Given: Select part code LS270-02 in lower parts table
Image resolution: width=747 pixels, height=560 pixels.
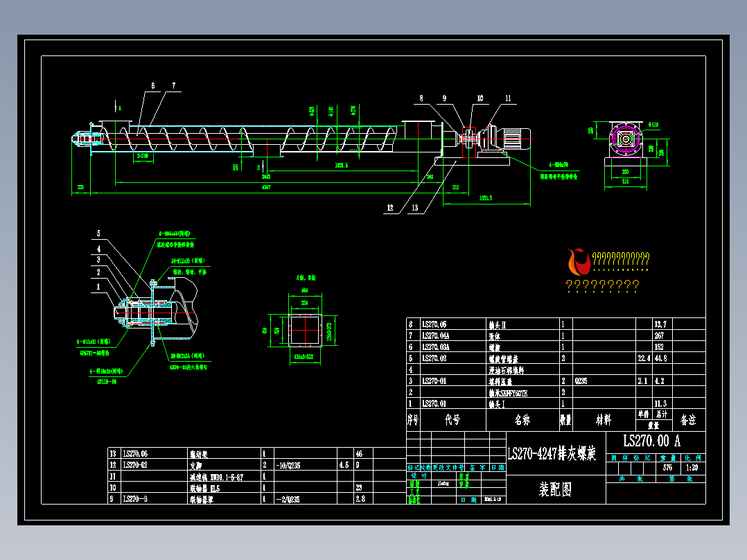Looking at the screenshot, I should [x=135, y=464].
